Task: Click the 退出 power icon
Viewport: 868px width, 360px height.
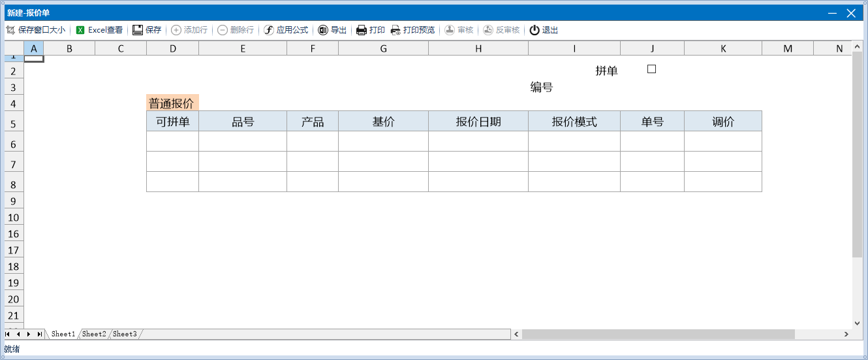Action: point(535,30)
